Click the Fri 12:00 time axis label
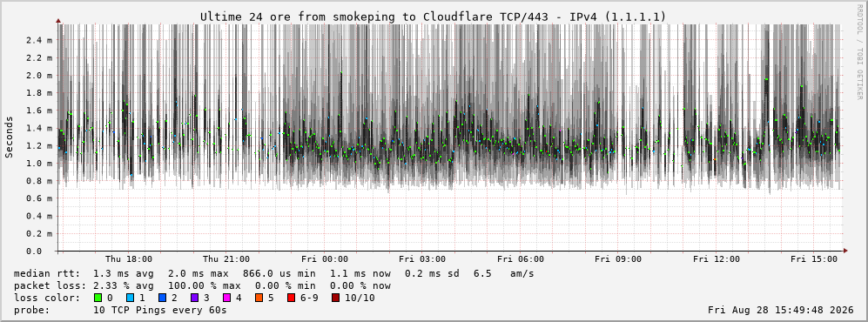868x322 pixels. [x=717, y=259]
